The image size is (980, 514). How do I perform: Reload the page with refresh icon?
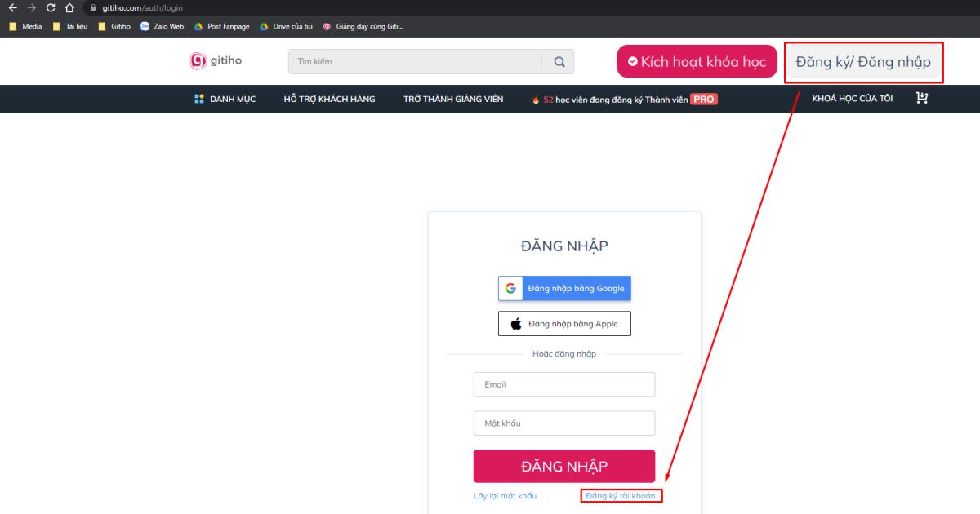point(51,7)
